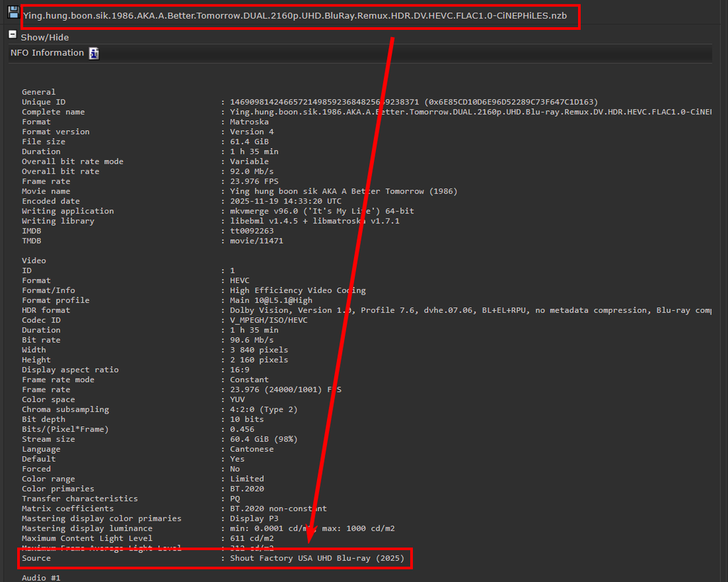Click the mastering display luminance value
The width and height of the screenshot is (728, 582).
point(313,529)
